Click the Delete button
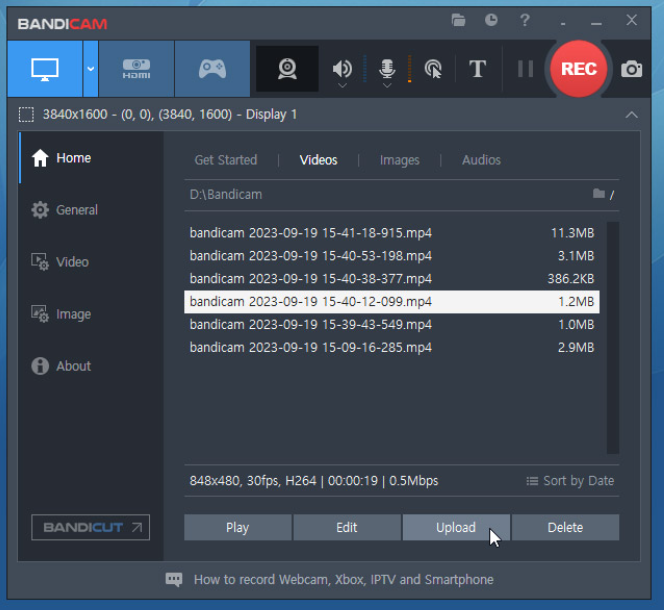 [565, 527]
